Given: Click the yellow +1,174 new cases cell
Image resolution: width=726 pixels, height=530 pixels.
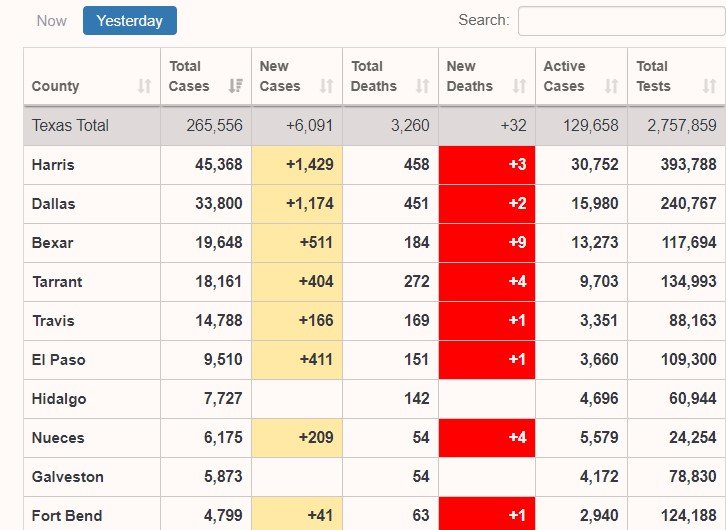Looking at the screenshot, I should pos(297,204).
